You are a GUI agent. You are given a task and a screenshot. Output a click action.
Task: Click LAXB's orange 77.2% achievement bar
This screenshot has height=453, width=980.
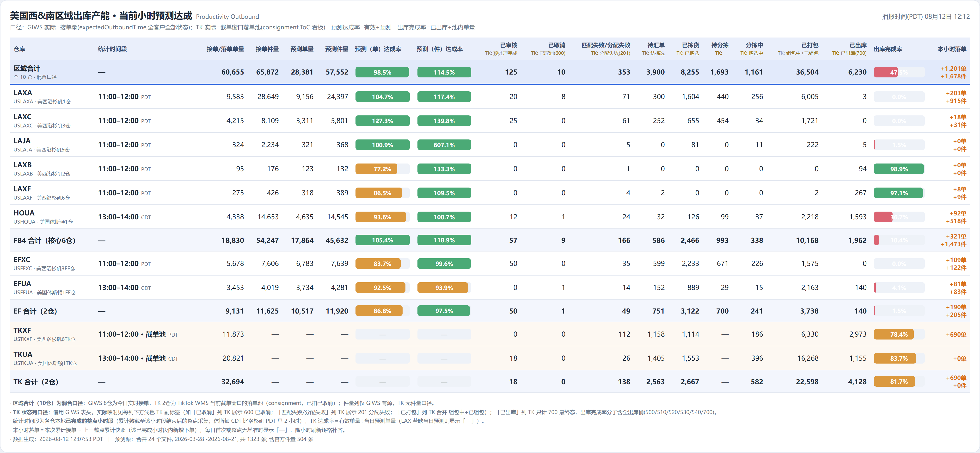[x=376, y=169]
